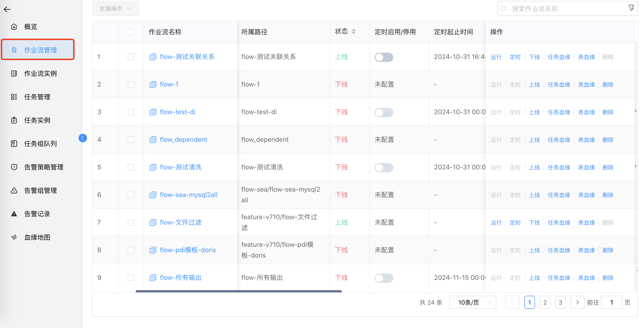Go to page 2 of the workflow list

pos(545,302)
